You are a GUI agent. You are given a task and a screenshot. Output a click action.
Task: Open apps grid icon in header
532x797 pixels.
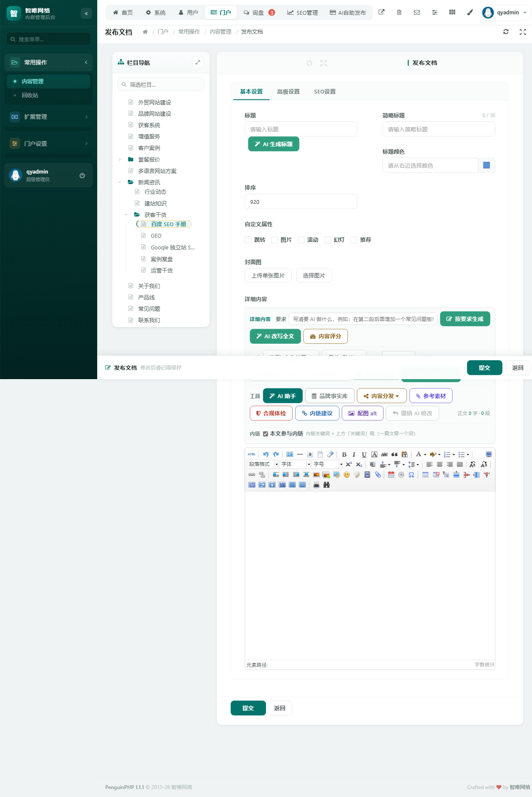[x=452, y=12]
